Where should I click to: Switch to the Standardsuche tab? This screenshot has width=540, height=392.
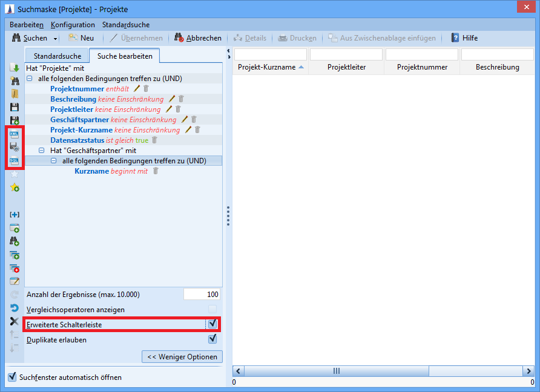point(57,56)
